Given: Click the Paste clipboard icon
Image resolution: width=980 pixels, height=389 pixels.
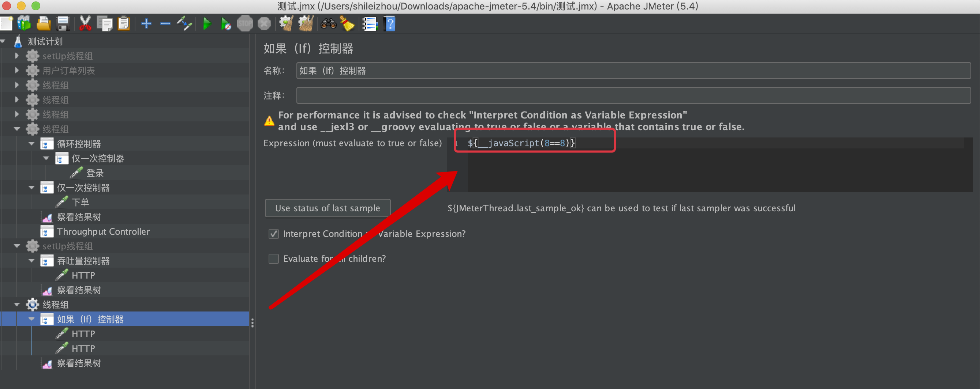Looking at the screenshot, I should coord(124,23).
